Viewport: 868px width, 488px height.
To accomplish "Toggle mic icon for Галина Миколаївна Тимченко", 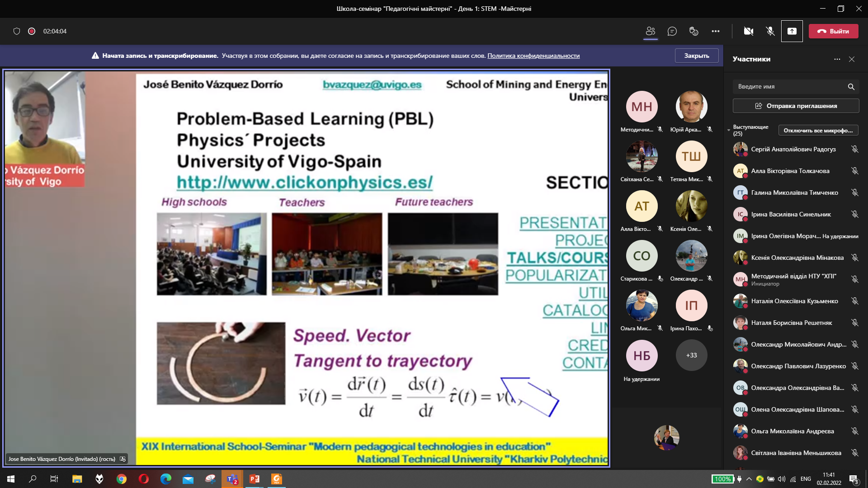I will click(854, 192).
